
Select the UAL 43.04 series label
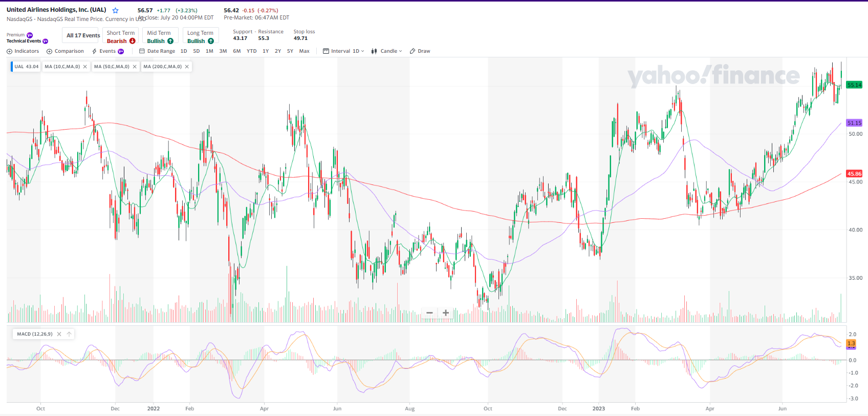pyautogui.click(x=26, y=67)
